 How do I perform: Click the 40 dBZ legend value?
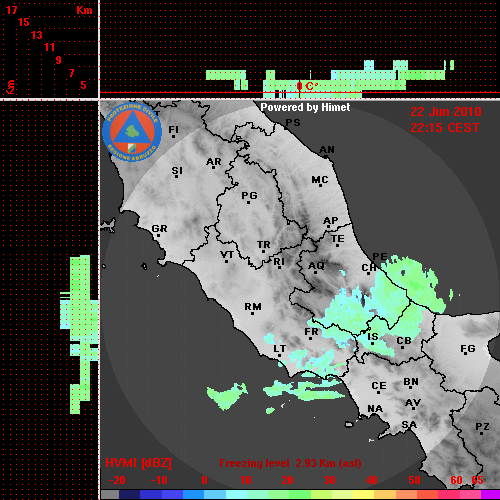[x=372, y=480]
